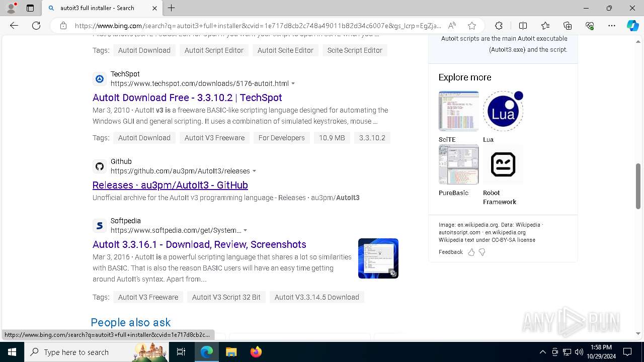Screen dimensions: 644x362
Task: Expand Github result URL dropdown arrow
Action: coord(254,171)
